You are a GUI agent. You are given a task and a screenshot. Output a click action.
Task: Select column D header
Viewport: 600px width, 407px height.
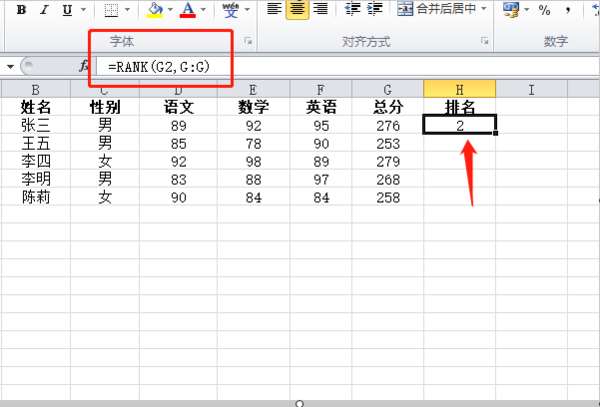[178, 90]
